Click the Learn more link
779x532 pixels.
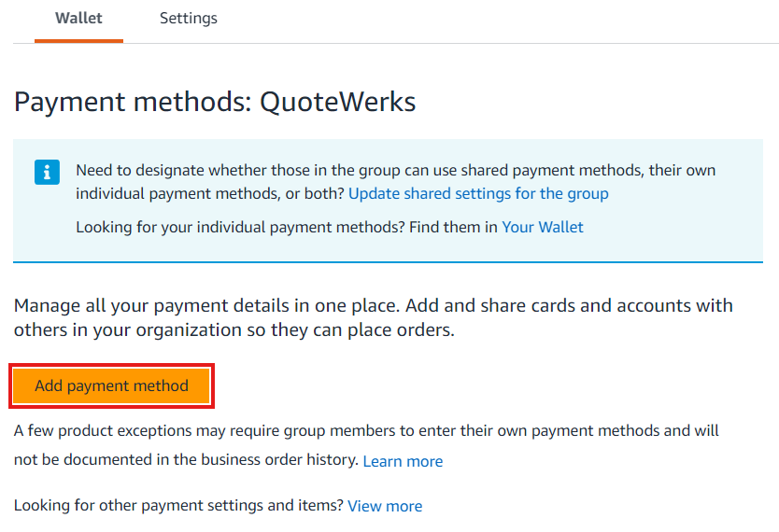point(403,461)
